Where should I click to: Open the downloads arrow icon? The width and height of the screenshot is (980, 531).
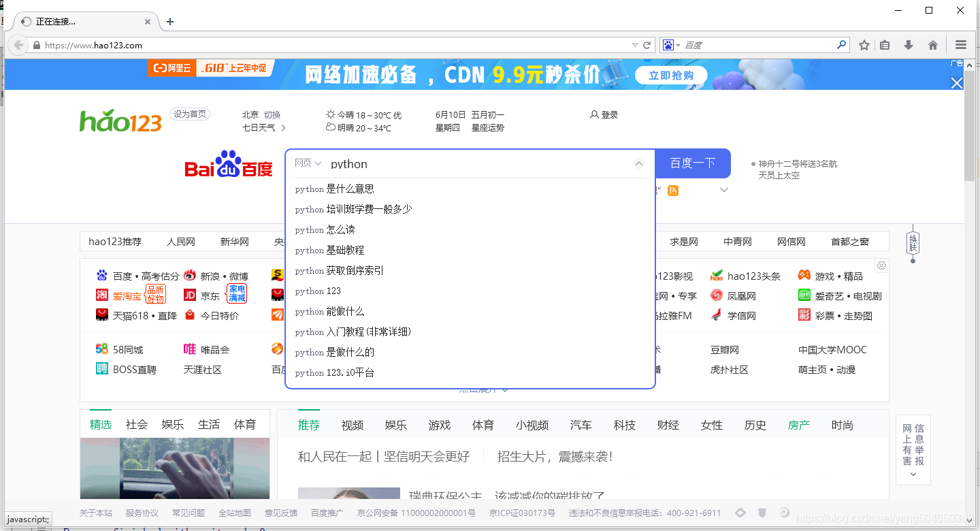[909, 45]
